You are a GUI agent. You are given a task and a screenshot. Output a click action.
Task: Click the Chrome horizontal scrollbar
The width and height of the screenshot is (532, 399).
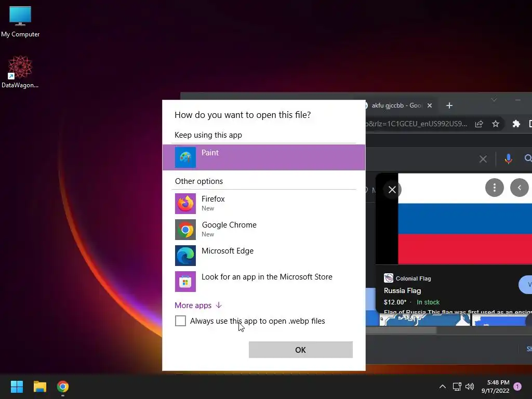tap(401, 330)
